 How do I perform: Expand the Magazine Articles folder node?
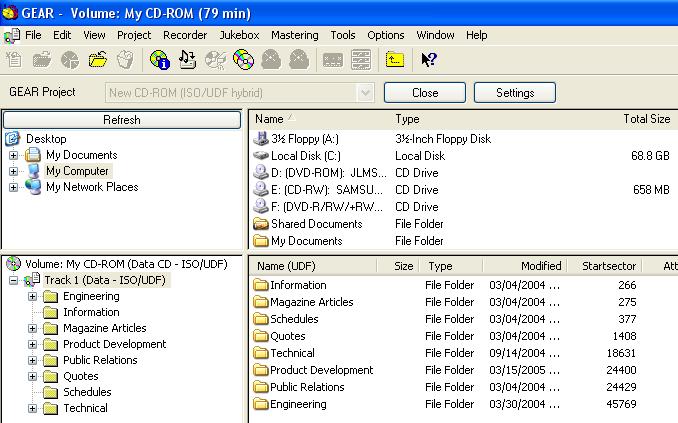point(32,328)
